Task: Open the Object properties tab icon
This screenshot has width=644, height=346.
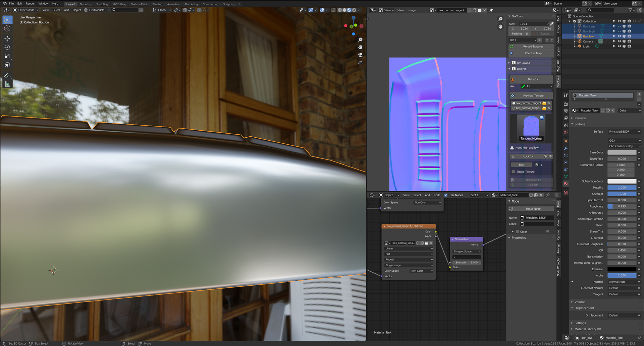Action: [x=566, y=141]
